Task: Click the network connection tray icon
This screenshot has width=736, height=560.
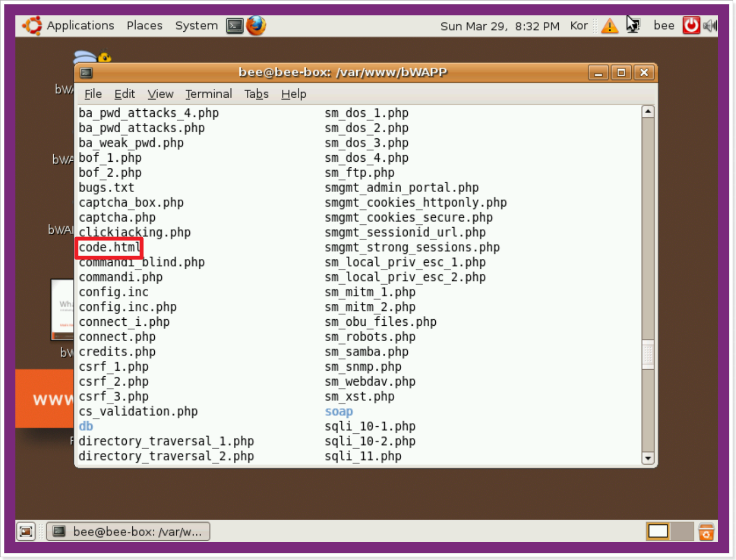Action: pos(633,25)
